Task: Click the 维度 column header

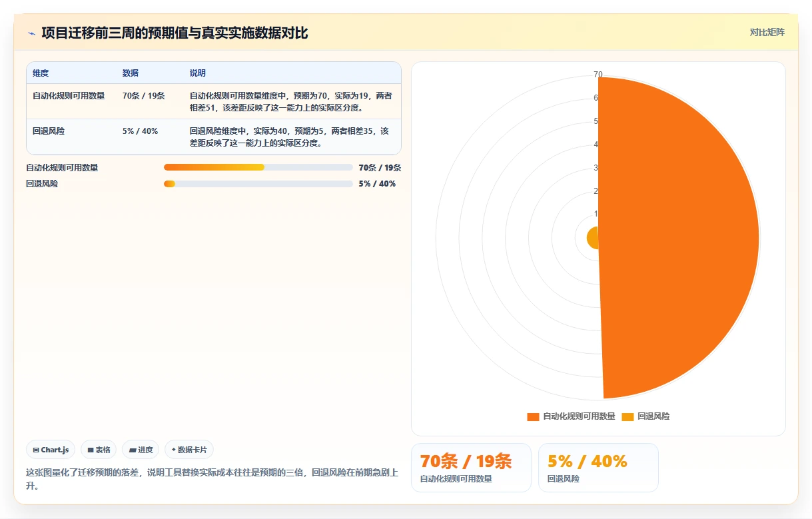Action: [41, 73]
